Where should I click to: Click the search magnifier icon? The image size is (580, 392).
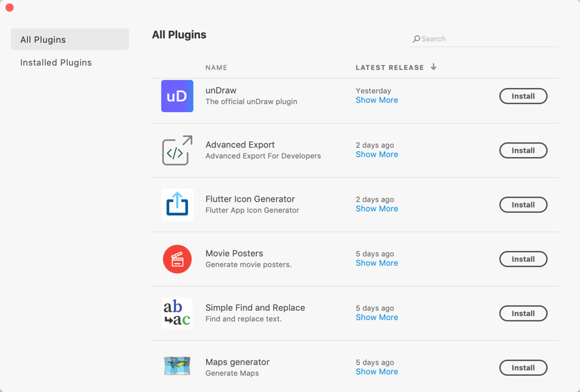tap(416, 39)
